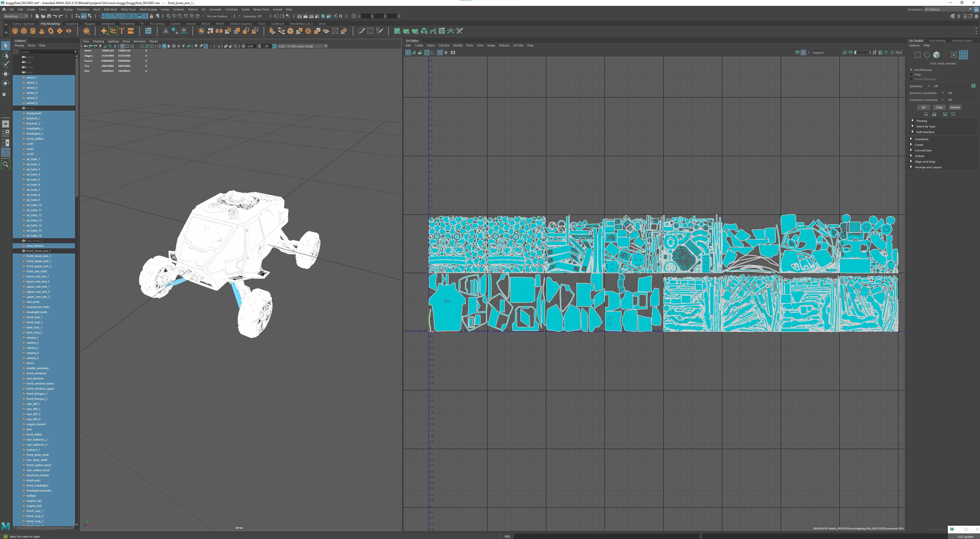Click the symmetrize UV icon beside Symmetry
The height and width of the screenshot is (539, 980).
pos(973,86)
